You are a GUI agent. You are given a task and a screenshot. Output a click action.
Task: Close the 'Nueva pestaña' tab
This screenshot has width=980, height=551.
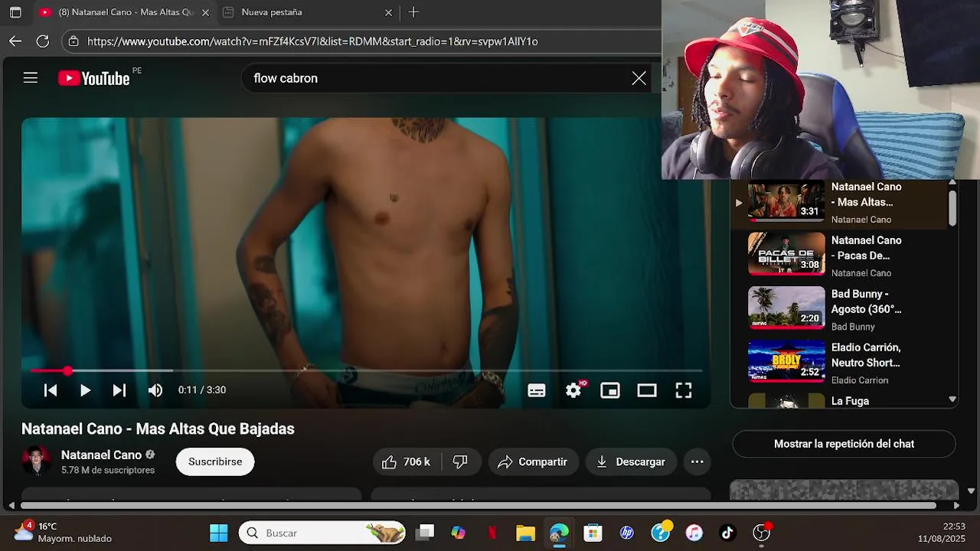tap(388, 12)
